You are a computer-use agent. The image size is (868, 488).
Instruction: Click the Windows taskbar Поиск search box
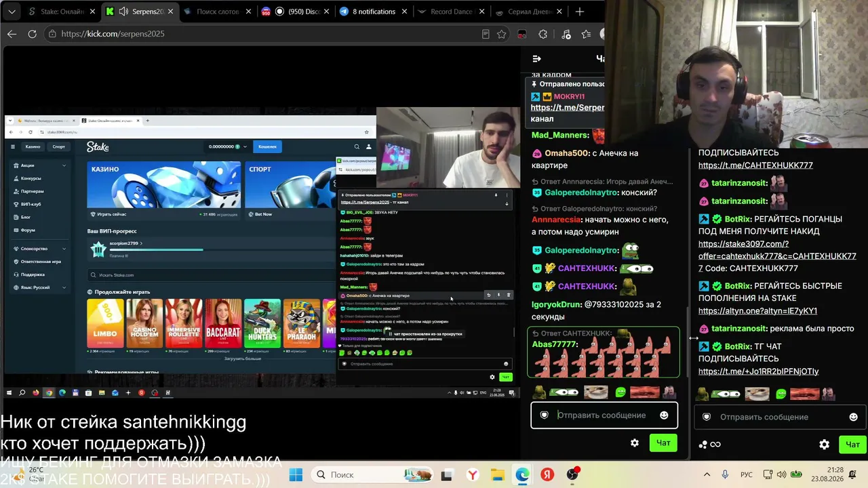pyautogui.click(x=370, y=475)
